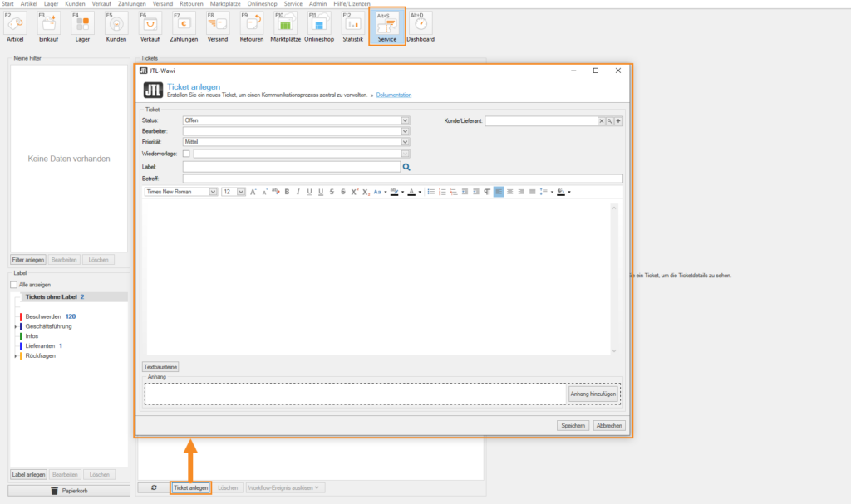Click the Statistik toolbar icon
The height and width of the screenshot is (504, 851).
click(352, 26)
